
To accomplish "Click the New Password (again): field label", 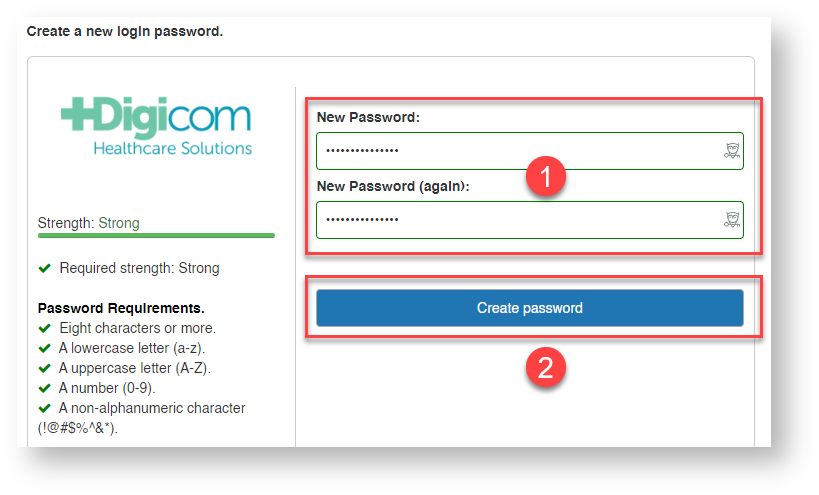I will (393, 186).
